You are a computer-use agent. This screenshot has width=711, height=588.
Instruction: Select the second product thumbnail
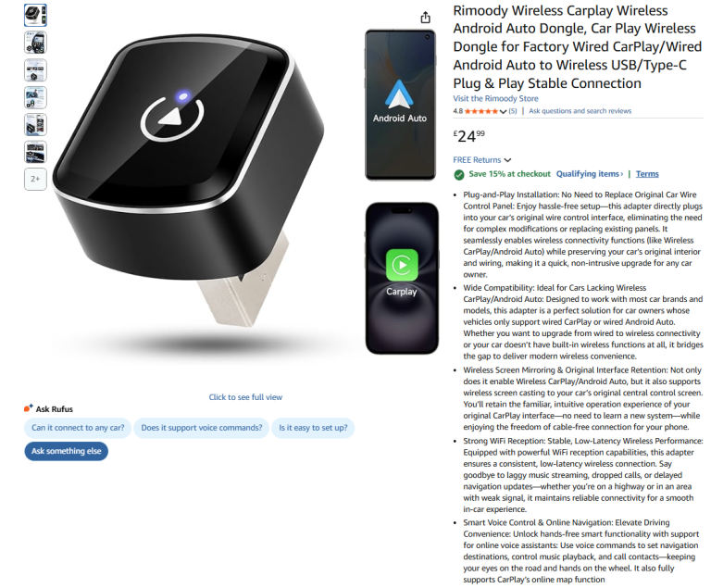point(35,43)
